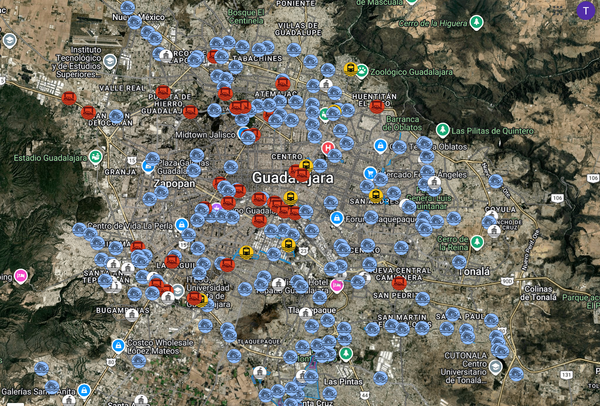Click the shopping pin near Tetlán Oblatos
The width and height of the screenshot is (600, 406).
(380, 145)
